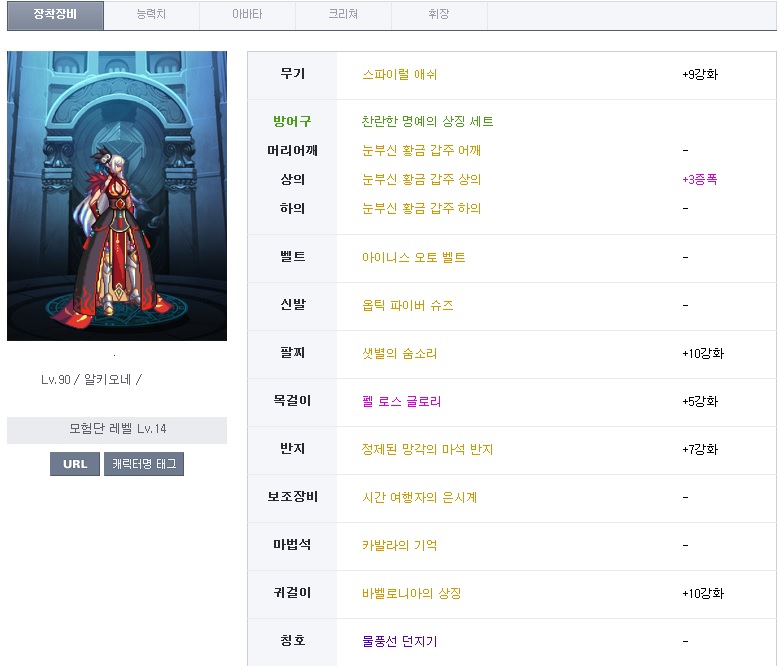Select the character portrait image
This screenshot has width=780, height=666.
117,196
